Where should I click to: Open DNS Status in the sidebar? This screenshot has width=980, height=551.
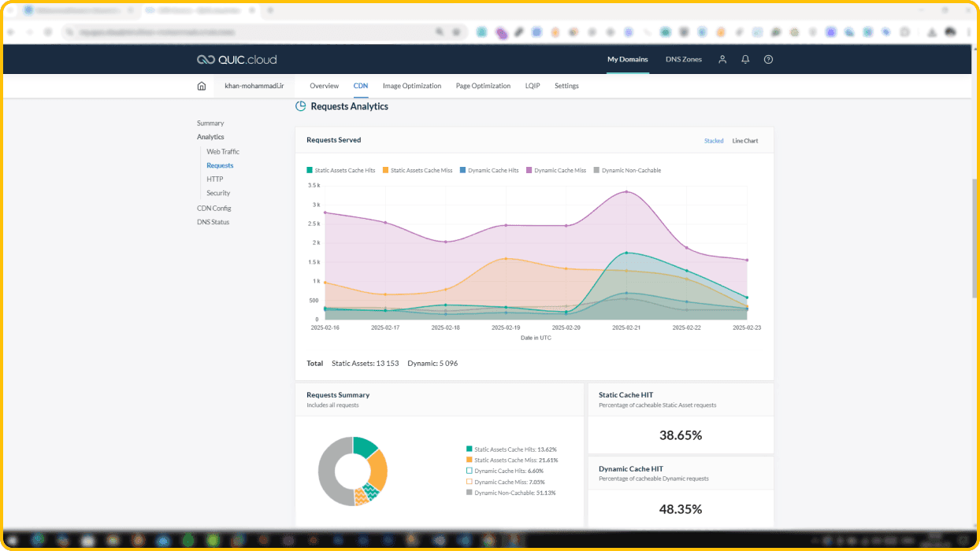click(x=213, y=222)
